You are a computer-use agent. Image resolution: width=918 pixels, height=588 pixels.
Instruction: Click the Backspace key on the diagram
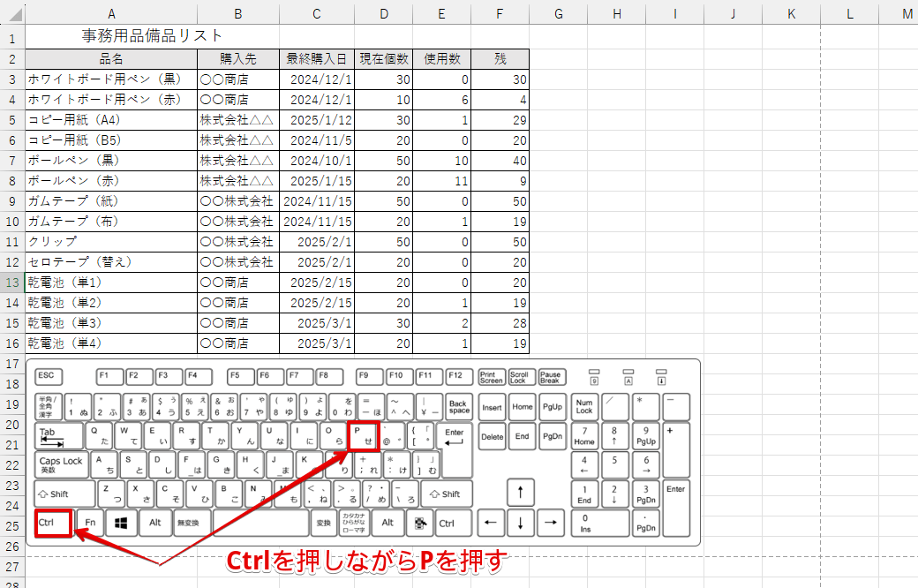pos(458,405)
